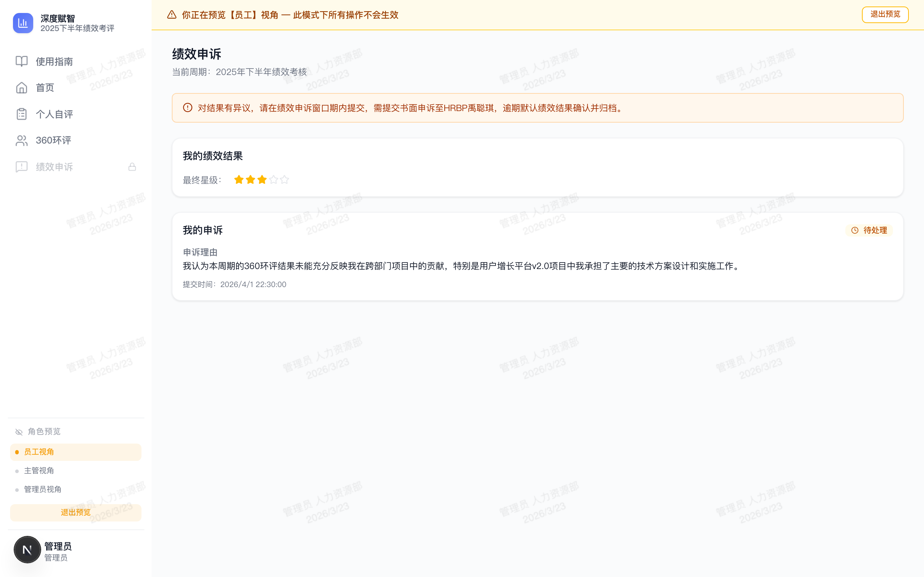Viewport: 924px width, 577px height.
Task: Toggle the 角色预览 eye icon
Action: pos(18,432)
